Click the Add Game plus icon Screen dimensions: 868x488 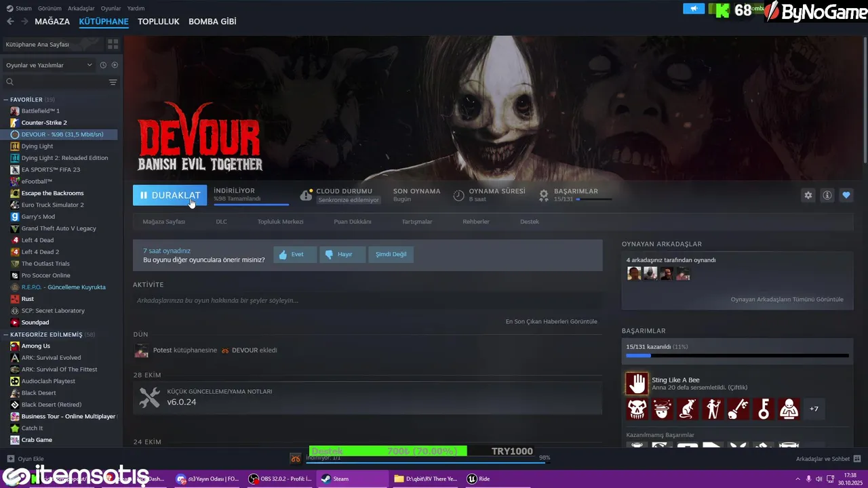pyautogui.click(x=10, y=459)
